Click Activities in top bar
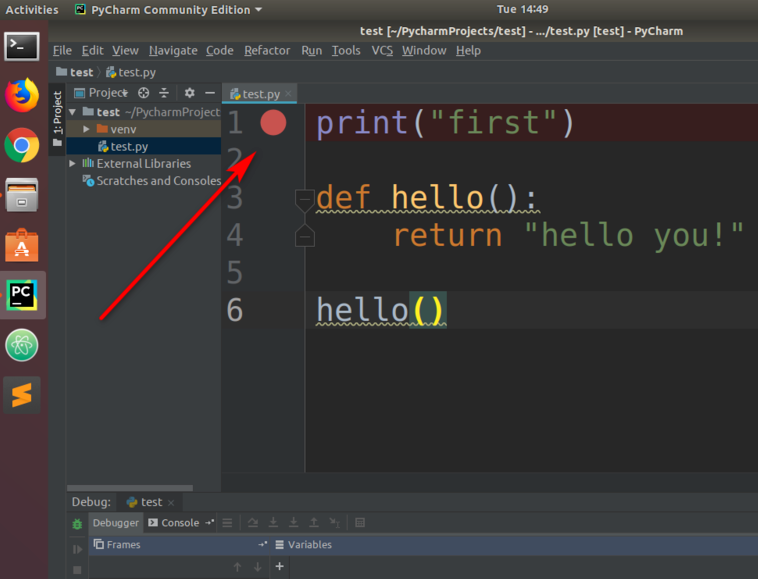The image size is (758, 579). pos(32,10)
